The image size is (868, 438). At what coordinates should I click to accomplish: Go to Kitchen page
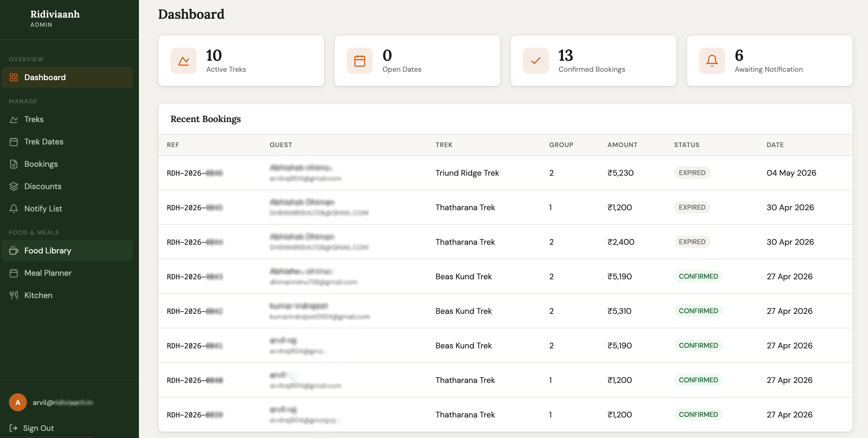click(67, 295)
